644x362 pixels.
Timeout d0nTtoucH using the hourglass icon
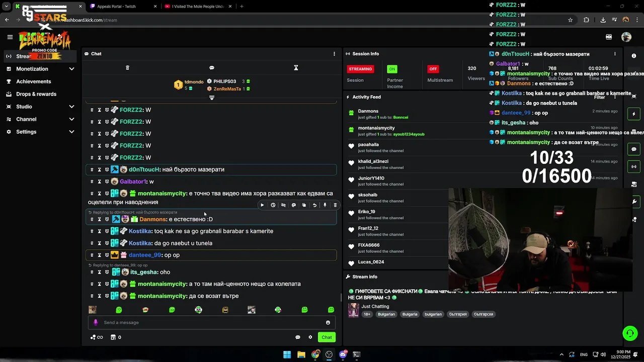pos(99,169)
